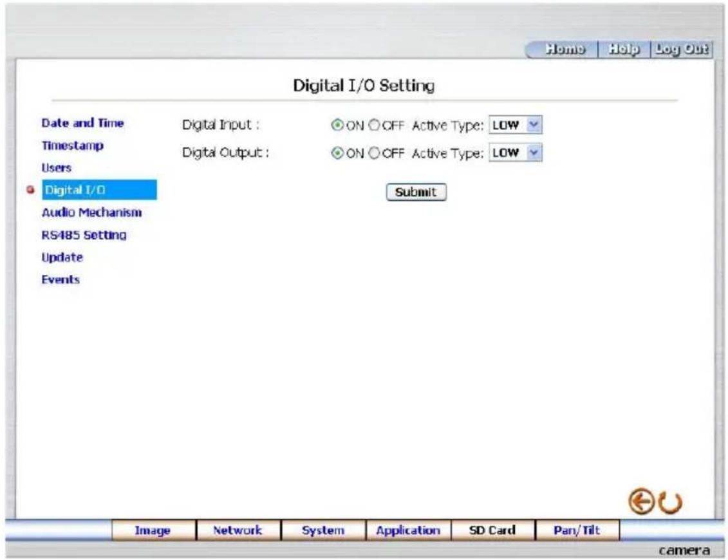This screenshot has width=728, height=560.
Task: Open Audio Mechanism settings
Action: coord(91,212)
